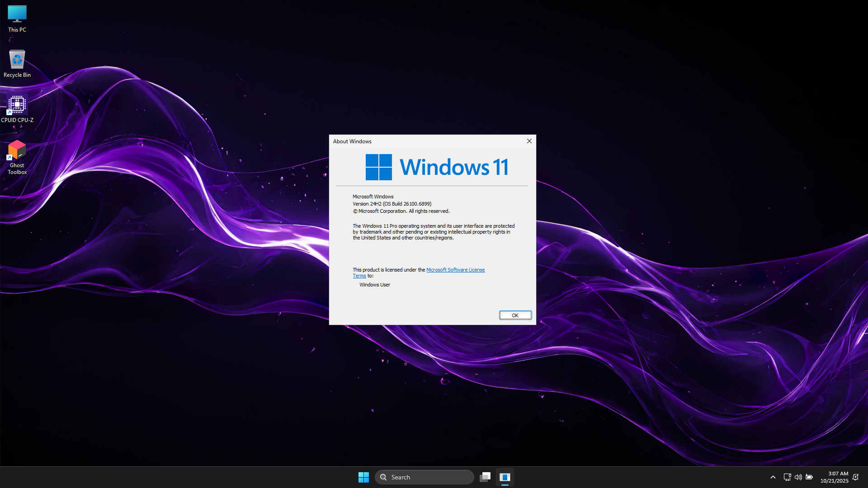Select the Recycle Bin icon
868x488 pixels.
(x=17, y=63)
